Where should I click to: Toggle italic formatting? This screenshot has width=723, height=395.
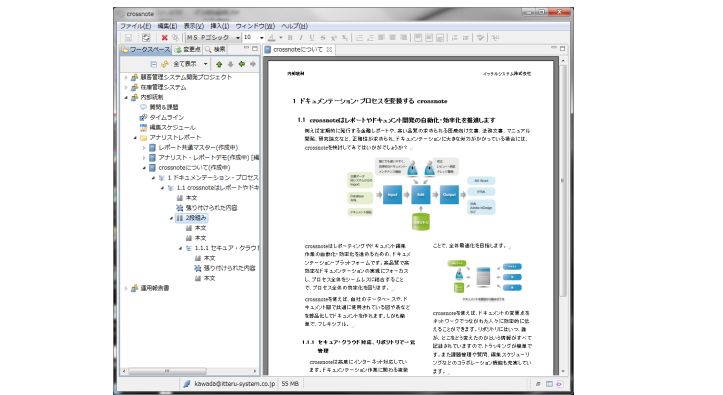301,38
